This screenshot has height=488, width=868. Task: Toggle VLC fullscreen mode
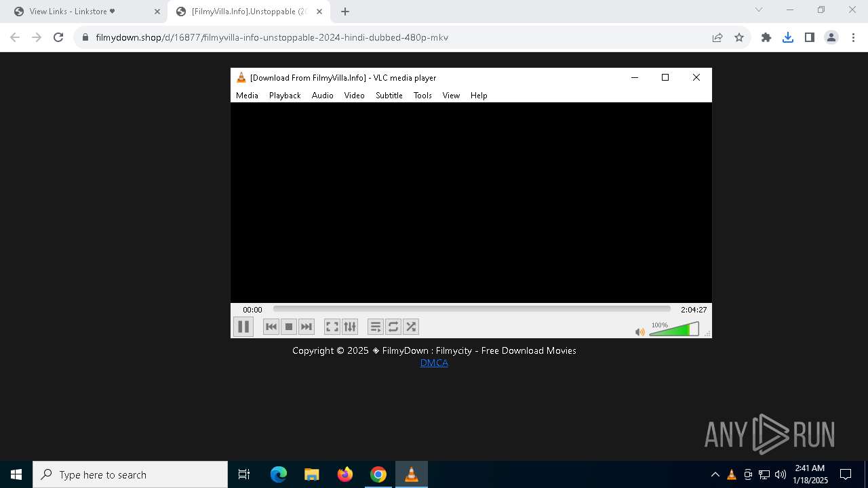coord(332,327)
